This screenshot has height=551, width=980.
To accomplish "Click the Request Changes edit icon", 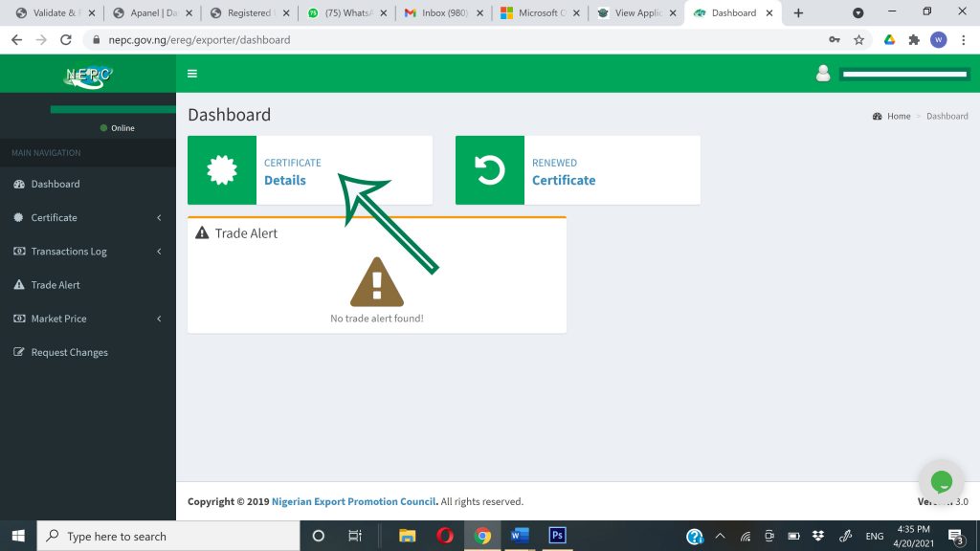I will coord(18,351).
